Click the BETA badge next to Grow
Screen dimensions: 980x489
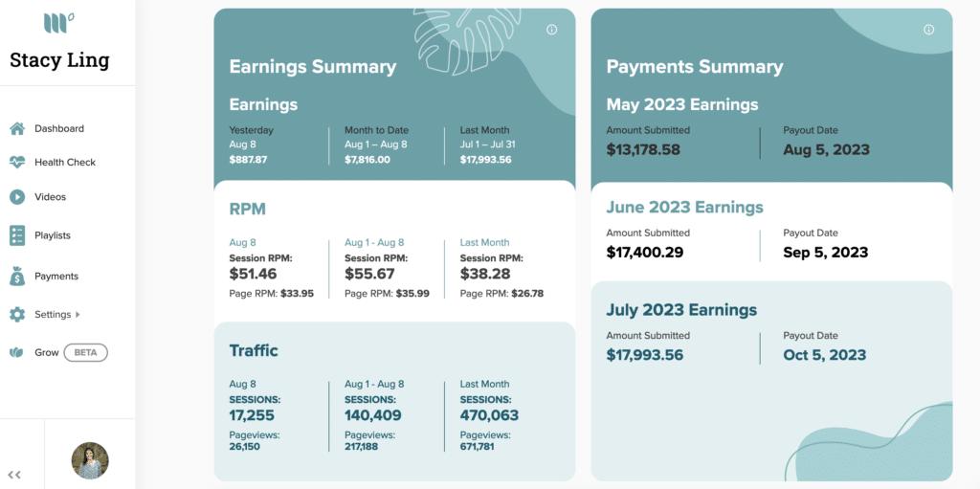[85, 353]
